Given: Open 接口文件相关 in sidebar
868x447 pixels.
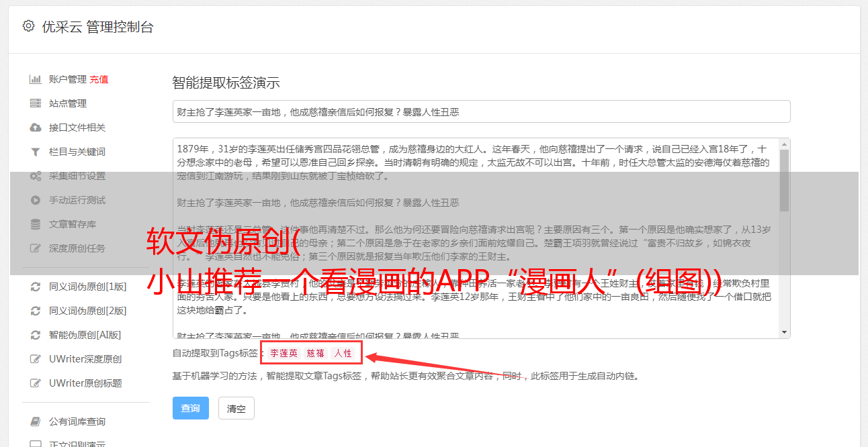Looking at the screenshot, I should [x=77, y=128].
